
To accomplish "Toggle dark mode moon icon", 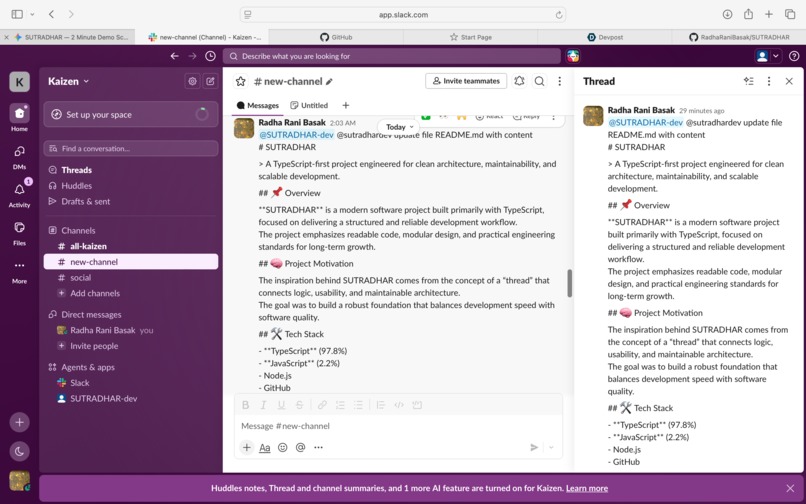I will [20, 452].
